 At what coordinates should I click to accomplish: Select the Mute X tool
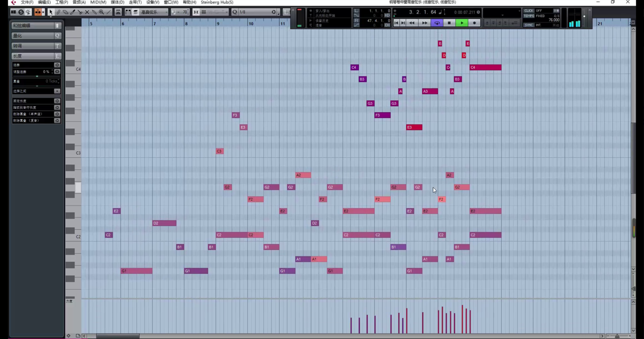coord(87,12)
